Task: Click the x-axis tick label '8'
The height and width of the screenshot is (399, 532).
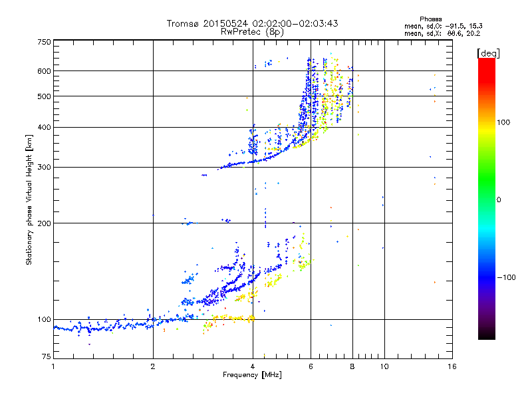Action: coord(352,366)
